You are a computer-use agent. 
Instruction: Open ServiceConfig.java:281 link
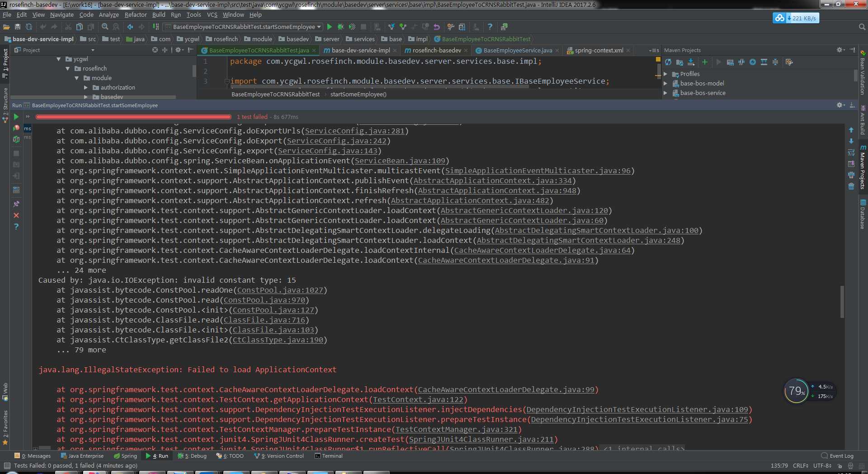(x=355, y=131)
